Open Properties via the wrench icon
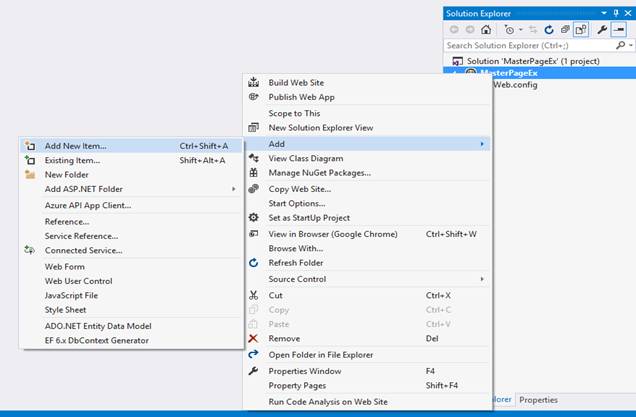636x417 pixels. 602,30
